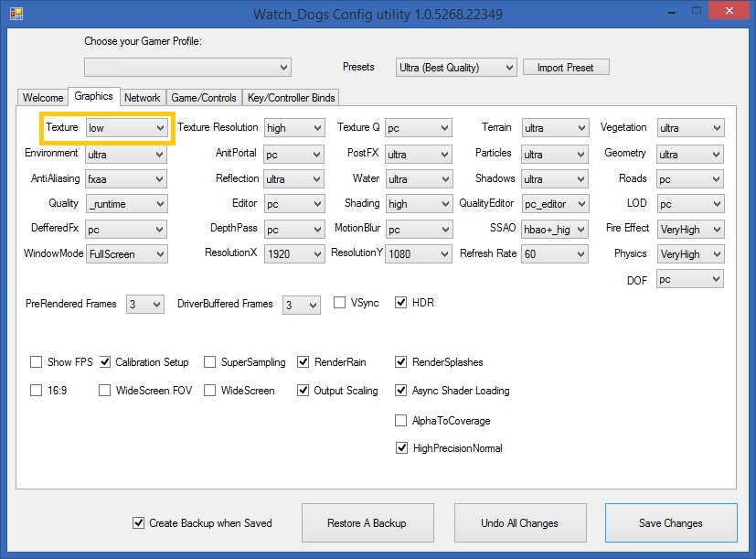Click Undo All Changes button
This screenshot has height=559, width=756.
click(520, 522)
